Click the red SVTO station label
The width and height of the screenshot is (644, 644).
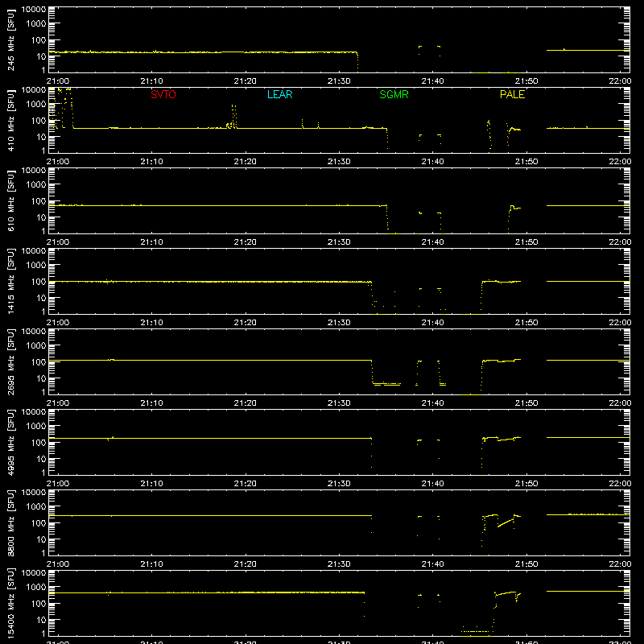coord(163,94)
